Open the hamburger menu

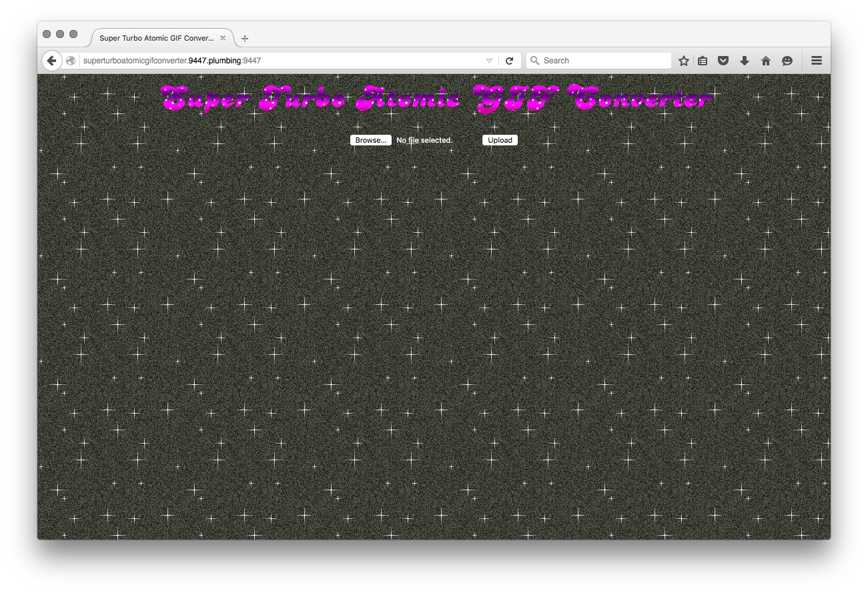point(816,61)
